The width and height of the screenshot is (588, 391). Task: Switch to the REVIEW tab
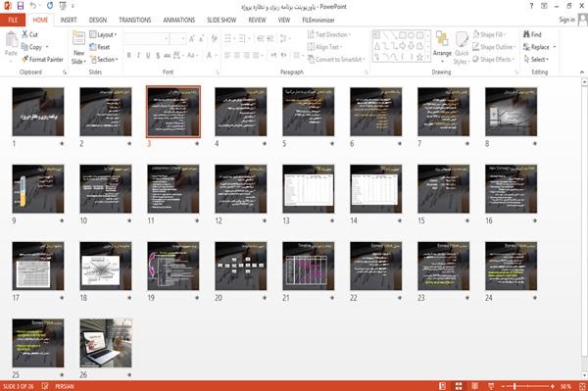click(x=257, y=20)
